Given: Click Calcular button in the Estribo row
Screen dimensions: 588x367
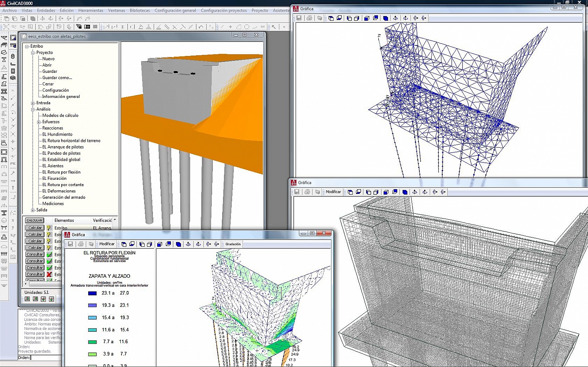Looking at the screenshot, I should [x=35, y=228].
